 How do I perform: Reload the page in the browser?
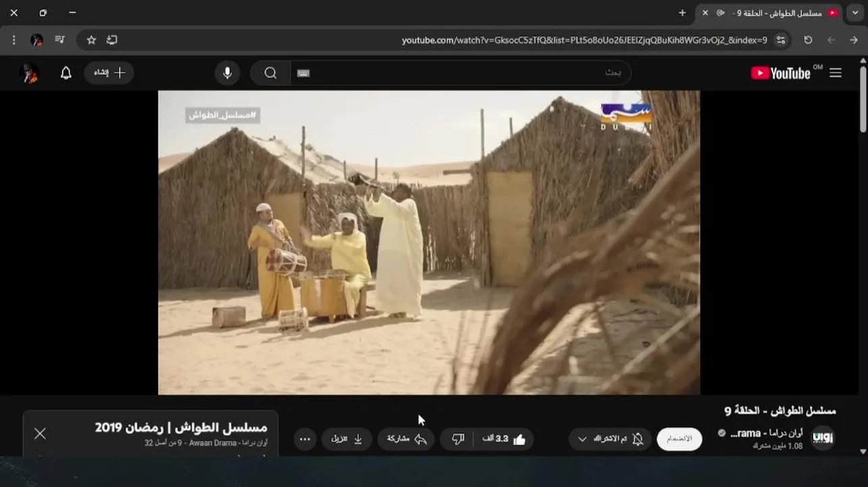(x=808, y=40)
